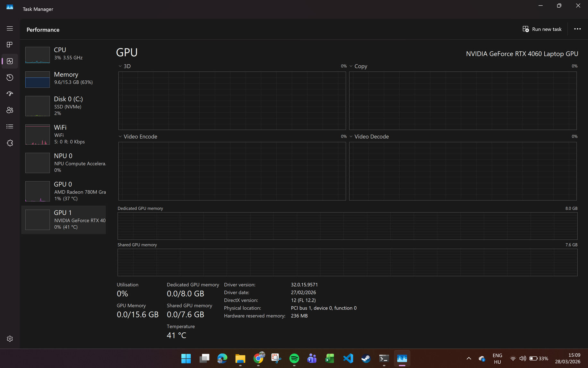Open the Services puzzle icon

[x=10, y=143]
